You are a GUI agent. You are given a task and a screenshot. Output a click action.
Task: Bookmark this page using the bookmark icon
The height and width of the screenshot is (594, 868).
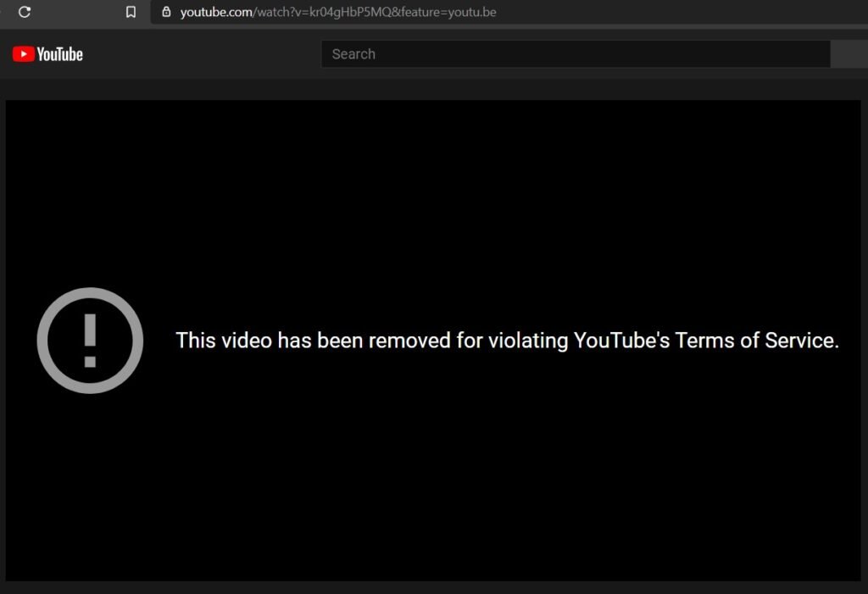pyautogui.click(x=131, y=12)
